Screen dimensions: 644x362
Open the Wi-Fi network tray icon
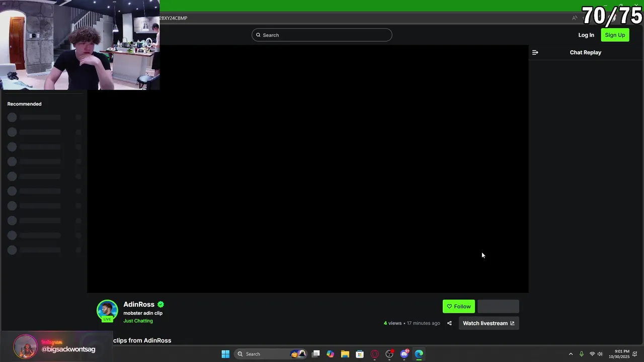(592, 354)
